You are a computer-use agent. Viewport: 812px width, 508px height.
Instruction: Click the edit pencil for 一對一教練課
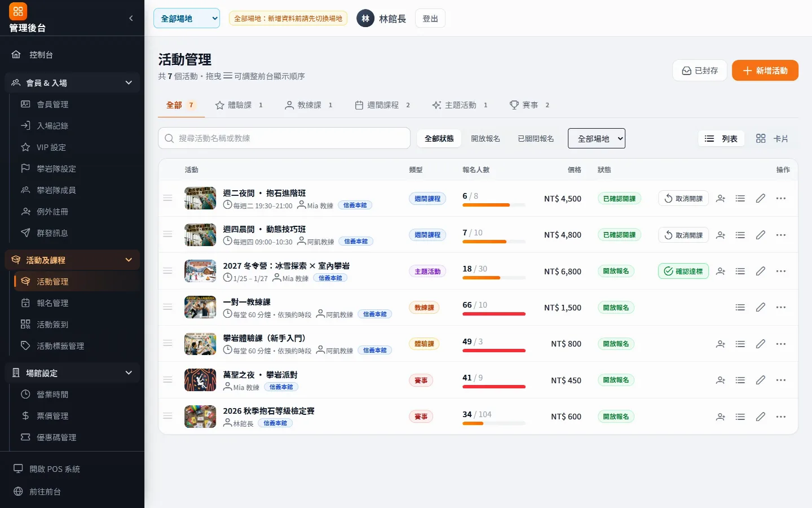(x=761, y=308)
